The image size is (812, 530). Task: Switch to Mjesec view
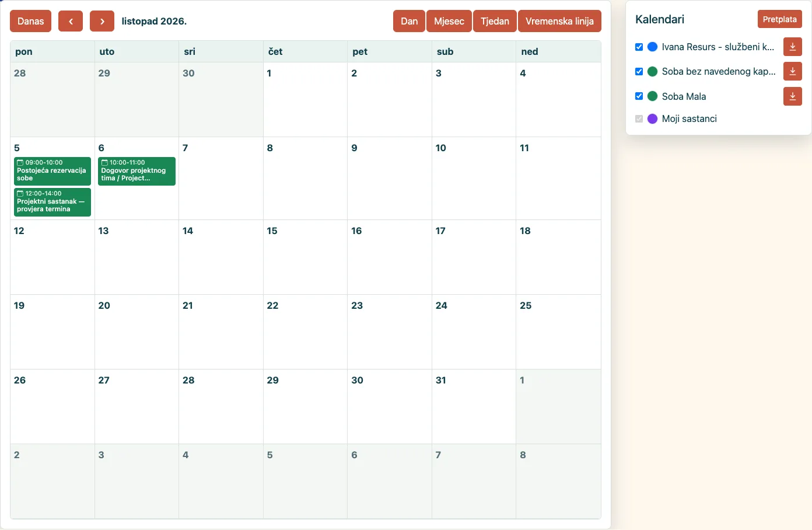pos(449,21)
